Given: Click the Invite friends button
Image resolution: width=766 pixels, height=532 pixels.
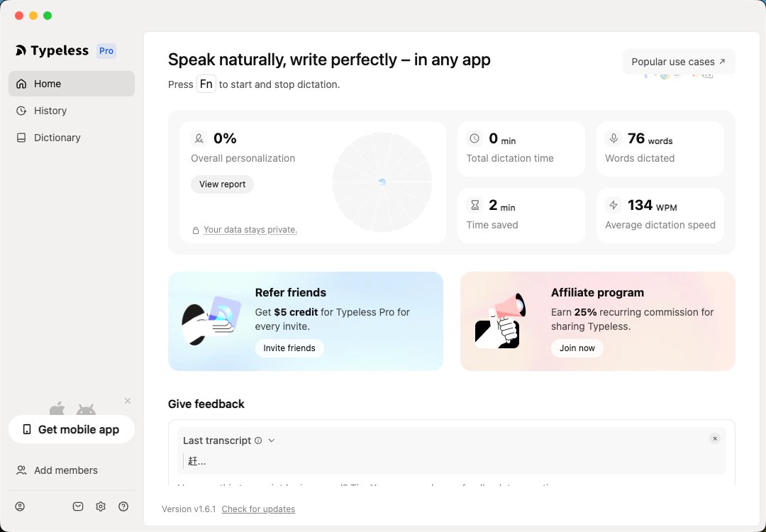Looking at the screenshot, I should click(x=289, y=348).
